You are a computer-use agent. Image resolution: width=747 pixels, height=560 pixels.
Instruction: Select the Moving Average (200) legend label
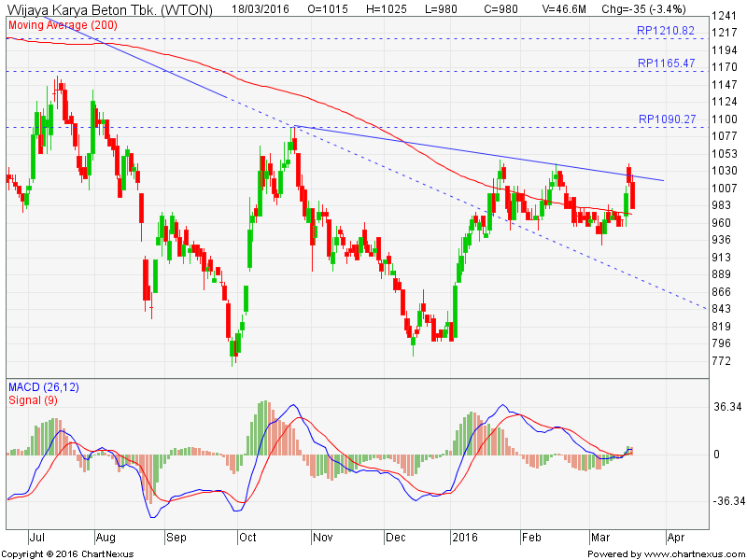tap(63, 25)
